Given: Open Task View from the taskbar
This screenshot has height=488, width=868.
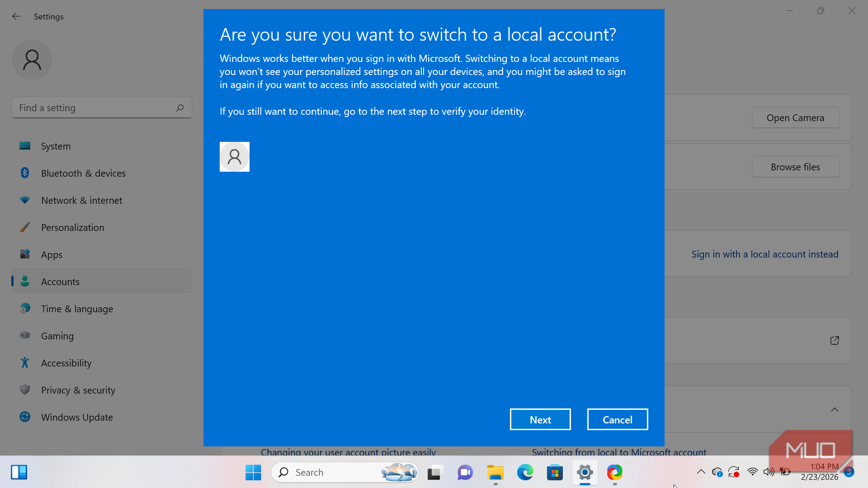Looking at the screenshot, I should [435, 472].
